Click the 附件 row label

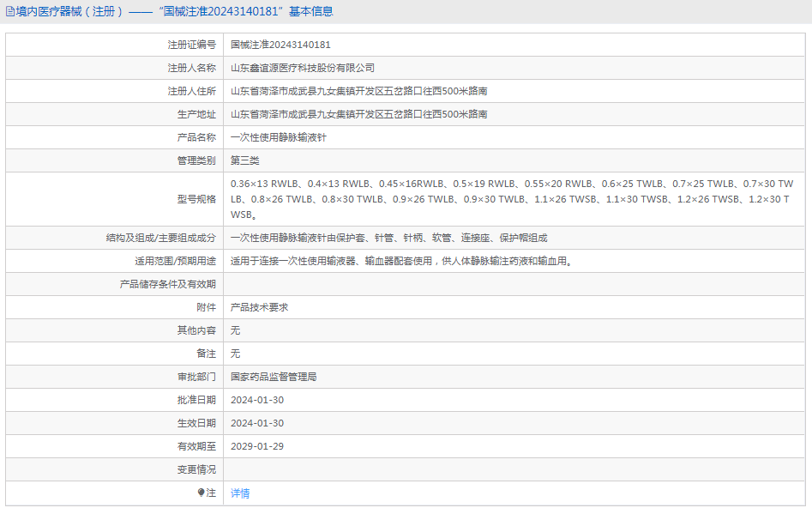tap(206, 307)
